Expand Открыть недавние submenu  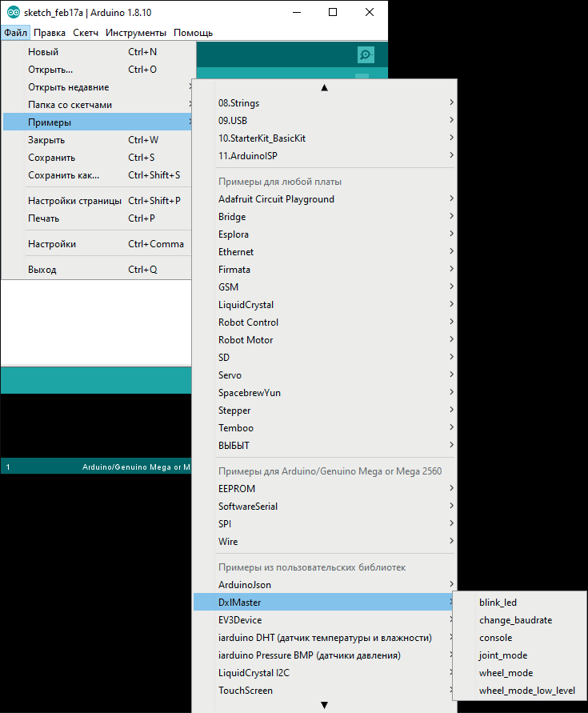(x=68, y=87)
